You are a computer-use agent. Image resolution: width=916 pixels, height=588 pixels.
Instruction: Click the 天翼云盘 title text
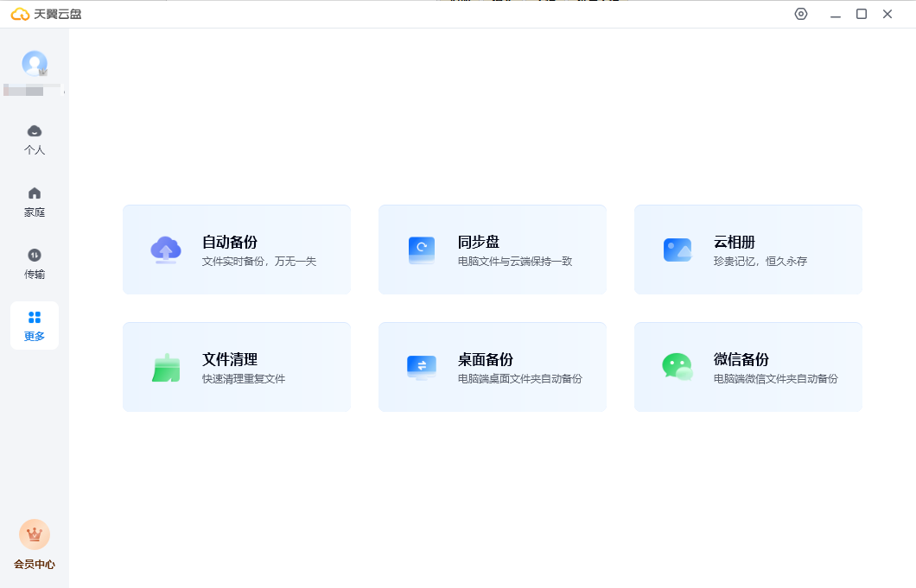tap(57, 14)
